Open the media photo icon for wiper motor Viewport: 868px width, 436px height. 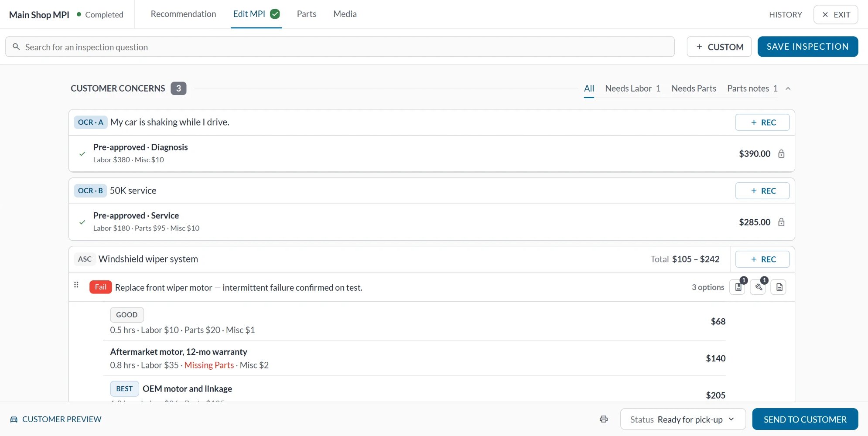coord(738,287)
